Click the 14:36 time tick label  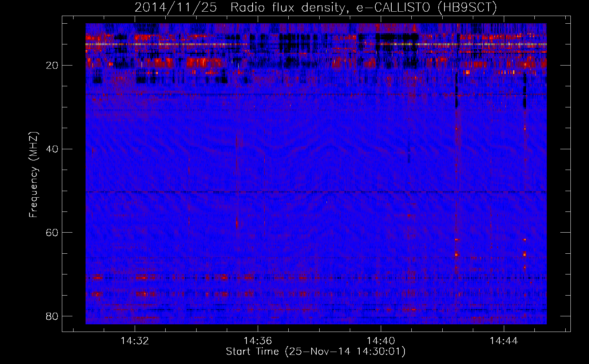258,341
